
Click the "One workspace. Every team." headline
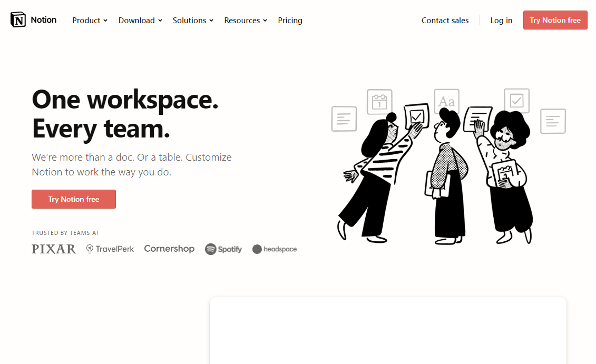[x=125, y=114]
